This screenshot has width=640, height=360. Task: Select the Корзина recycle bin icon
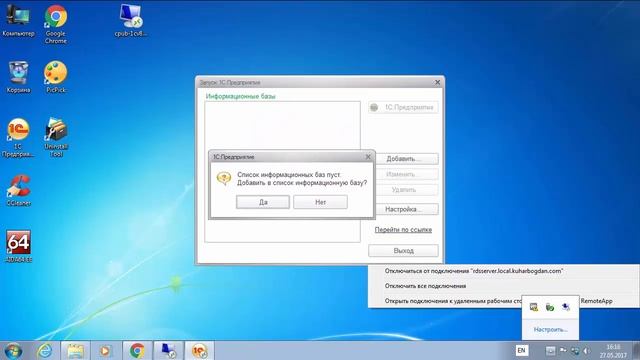[18, 77]
